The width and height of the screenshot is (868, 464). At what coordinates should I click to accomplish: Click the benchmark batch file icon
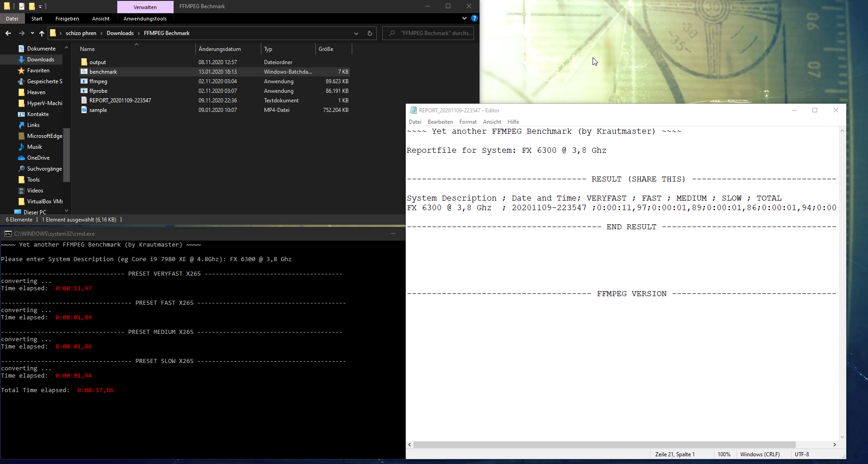tap(84, 71)
